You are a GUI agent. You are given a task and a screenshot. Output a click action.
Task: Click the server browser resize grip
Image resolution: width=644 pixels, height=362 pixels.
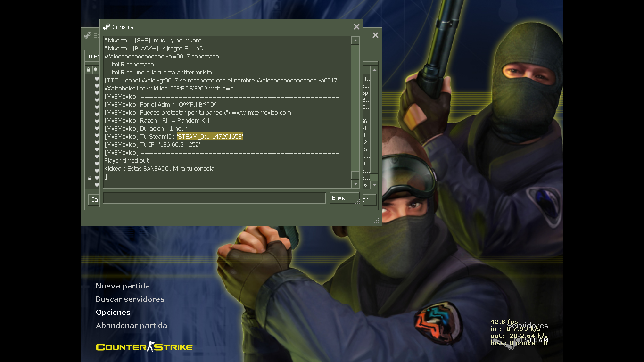(x=377, y=221)
